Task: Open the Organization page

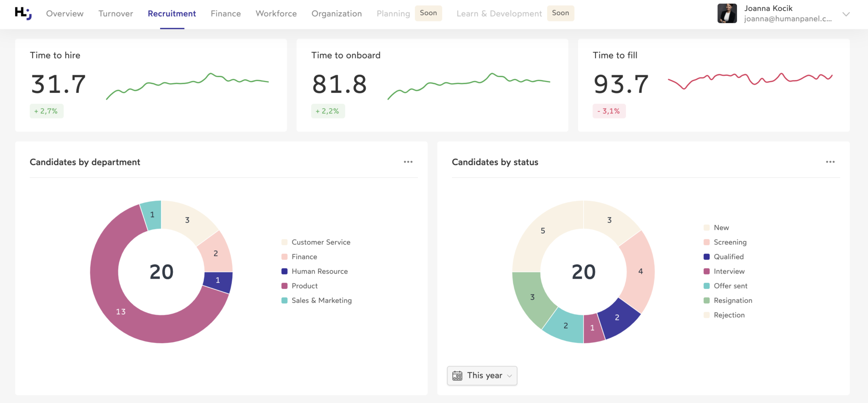Action: [x=337, y=13]
